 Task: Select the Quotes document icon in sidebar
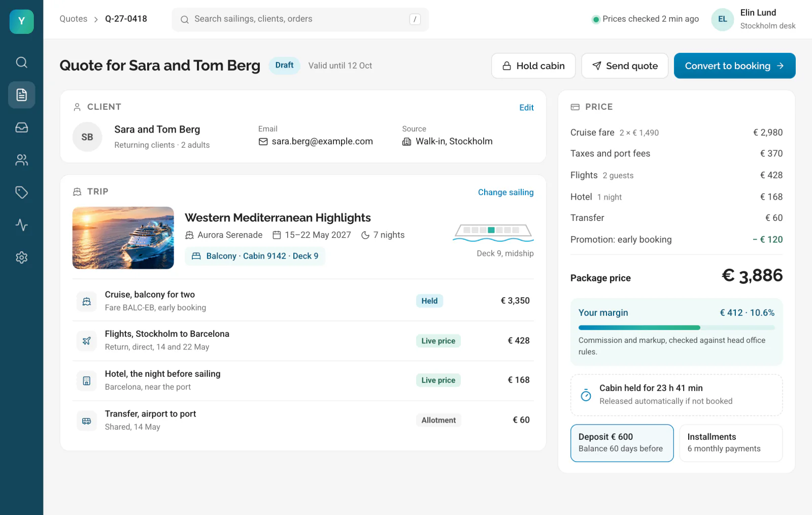tap(21, 95)
